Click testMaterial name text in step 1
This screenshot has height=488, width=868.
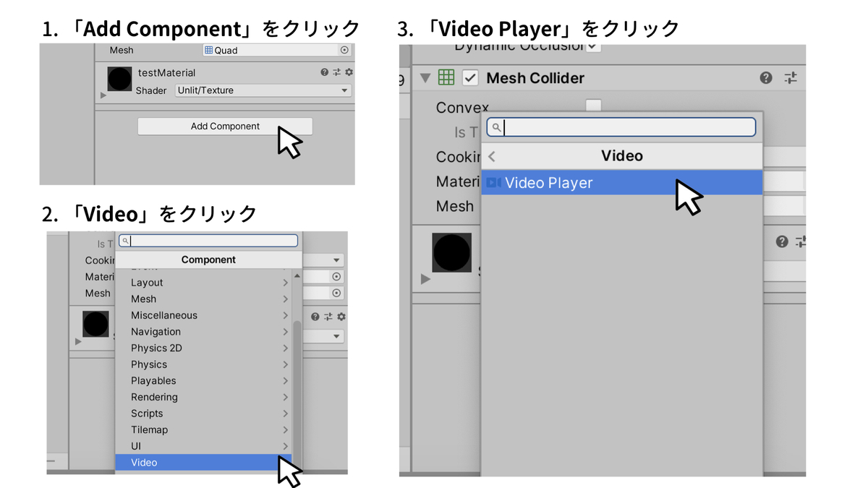click(166, 73)
